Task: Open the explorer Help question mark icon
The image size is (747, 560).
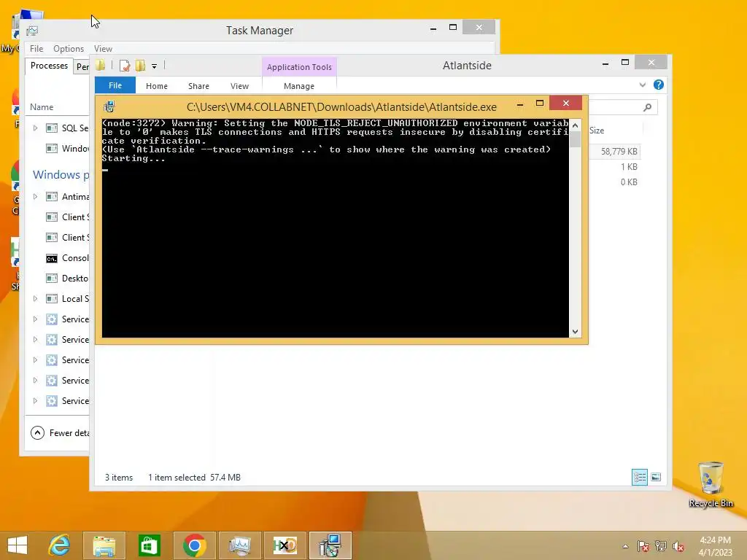Action: (x=659, y=85)
